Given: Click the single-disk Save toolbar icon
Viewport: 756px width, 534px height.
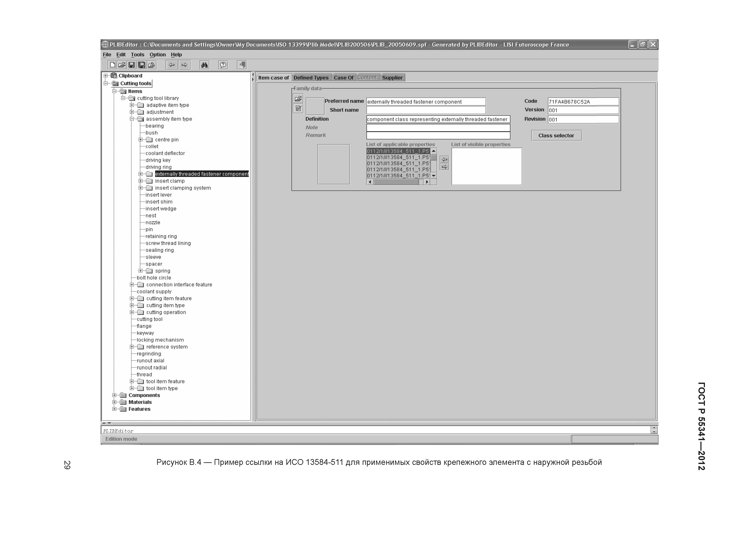Looking at the screenshot, I should 131,65.
